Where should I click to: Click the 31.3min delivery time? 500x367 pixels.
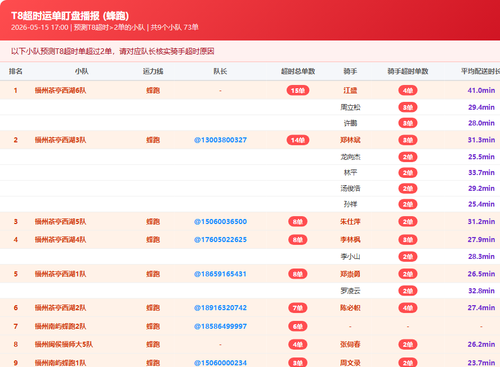(481, 140)
